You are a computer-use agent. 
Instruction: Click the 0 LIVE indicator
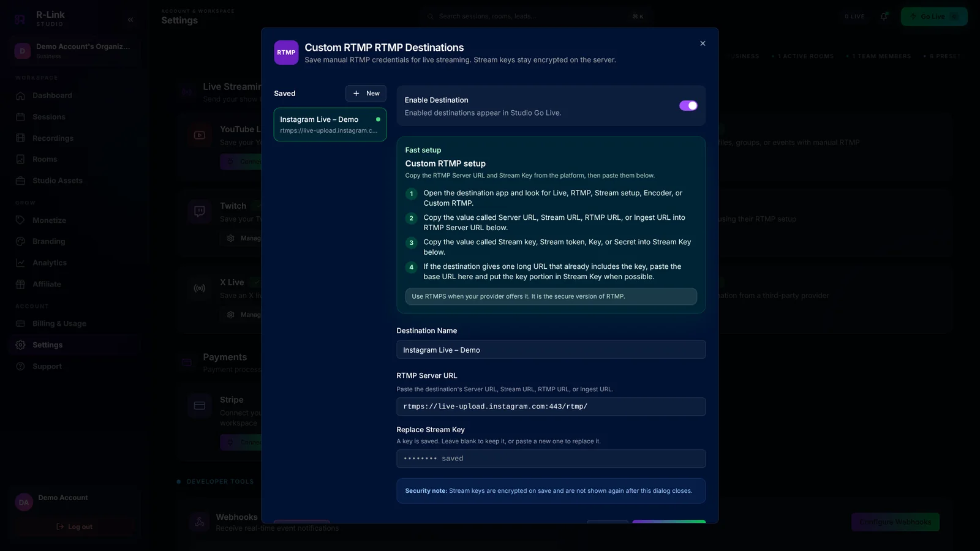tap(854, 17)
